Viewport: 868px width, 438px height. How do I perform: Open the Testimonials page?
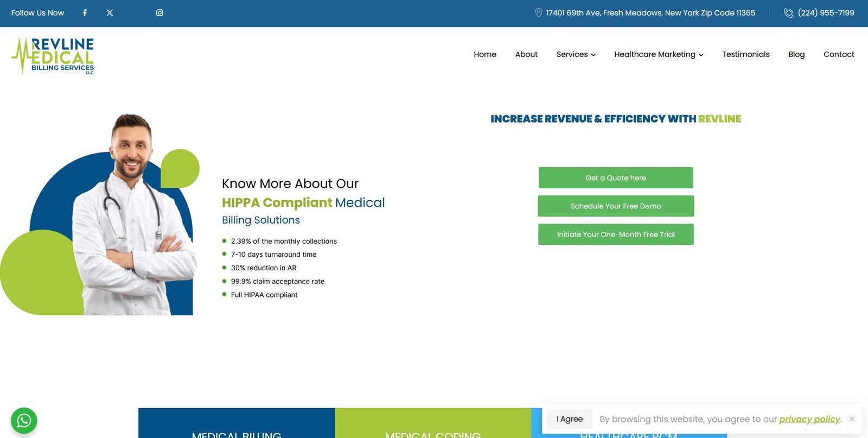coord(745,54)
